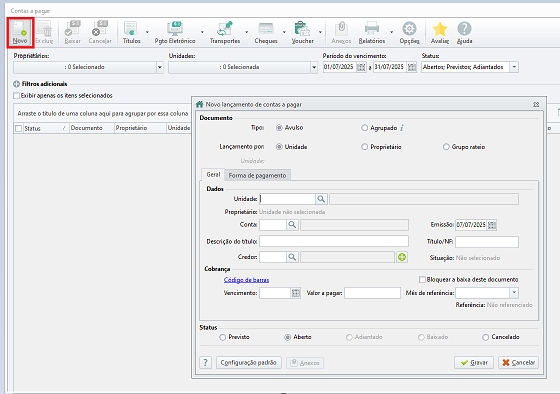Screen dimensions: 560x394
Task: Click the Anexos button in the dialog
Action: point(305,363)
